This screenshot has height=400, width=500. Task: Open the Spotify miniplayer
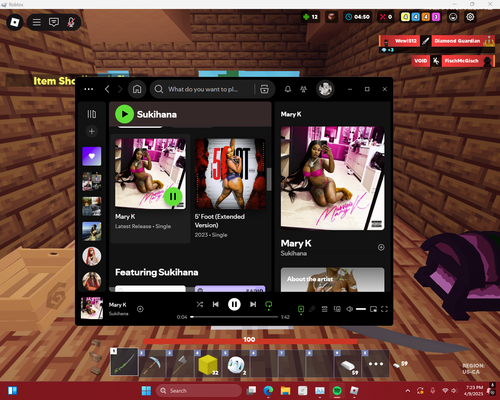coord(373,309)
